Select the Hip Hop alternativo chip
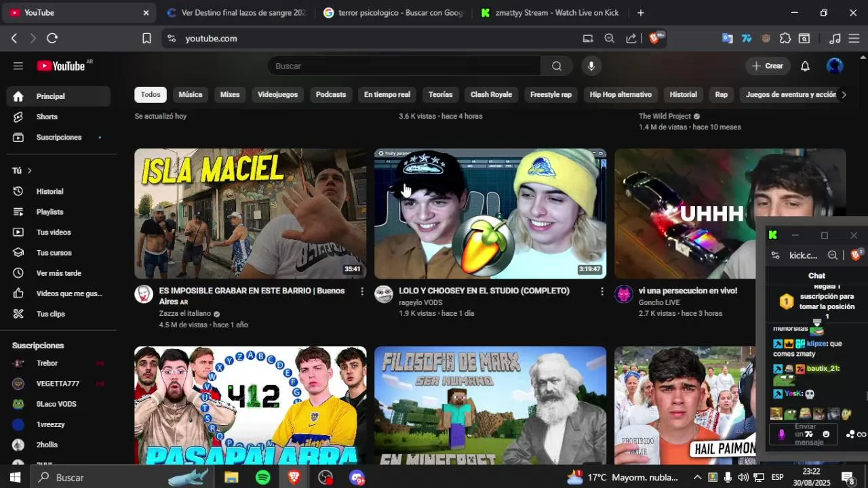Viewport: 868px width, 488px height. click(x=620, y=94)
